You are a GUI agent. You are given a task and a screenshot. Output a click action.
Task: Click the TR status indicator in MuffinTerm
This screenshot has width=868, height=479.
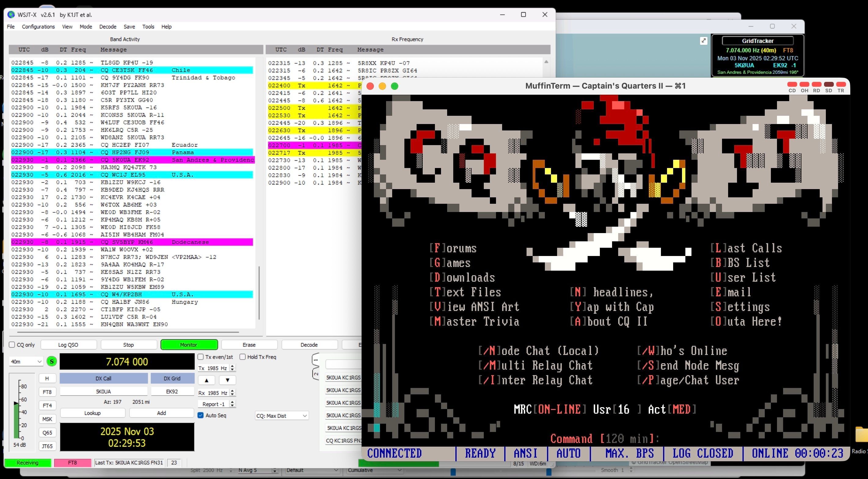pyautogui.click(x=841, y=85)
